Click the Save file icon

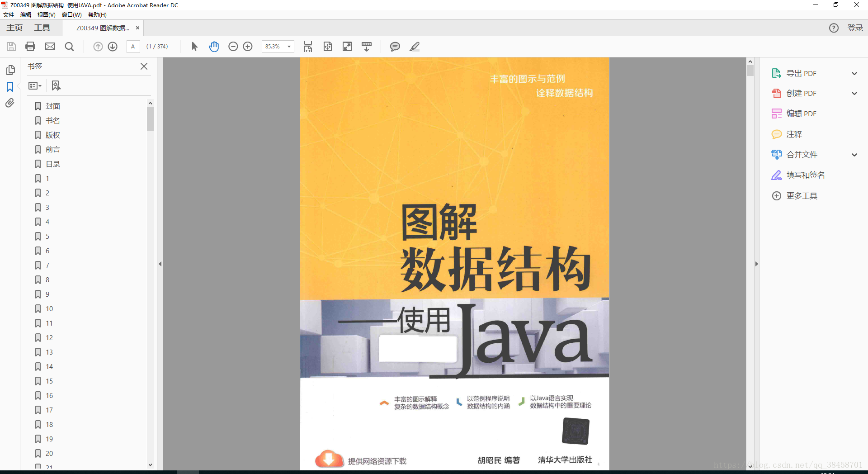click(x=11, y=47)
